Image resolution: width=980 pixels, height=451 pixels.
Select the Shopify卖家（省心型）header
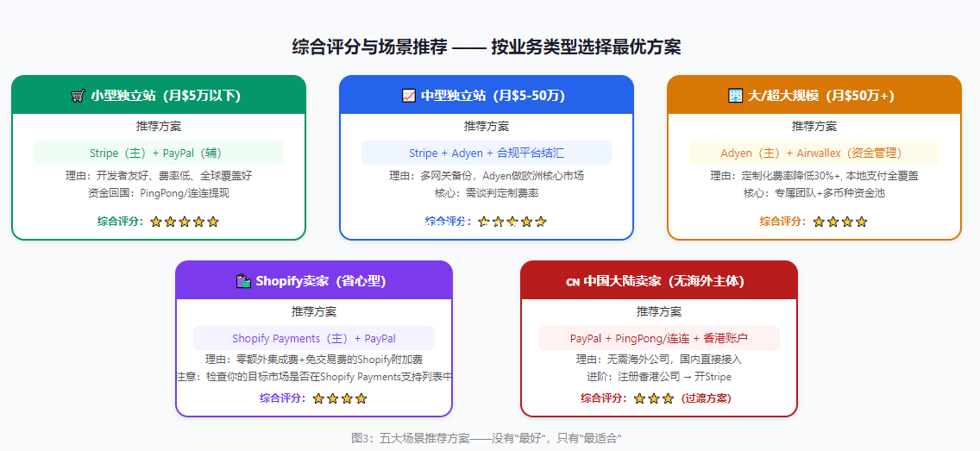tap(314, 280)
